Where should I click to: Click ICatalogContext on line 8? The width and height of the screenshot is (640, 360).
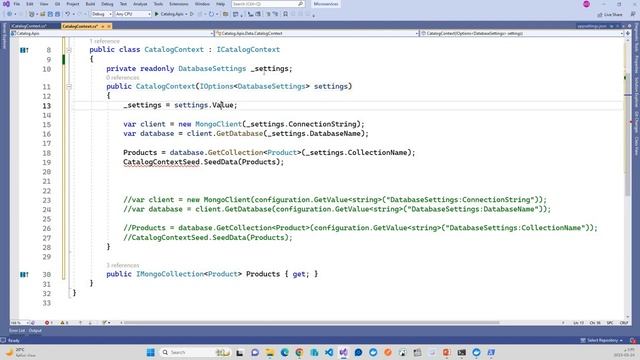[248, 49]
